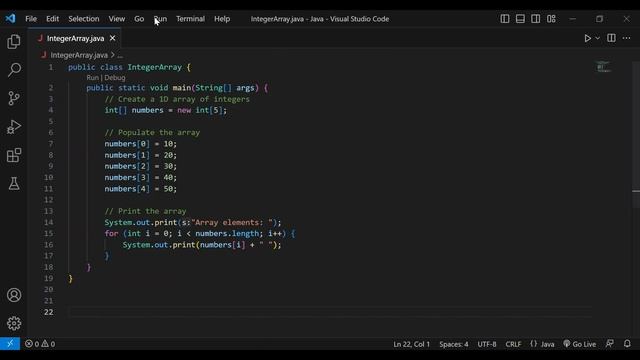Viewport: 640px width, 360px height.
Task: Open feedback icon in status bar
Action: (610, 344)
